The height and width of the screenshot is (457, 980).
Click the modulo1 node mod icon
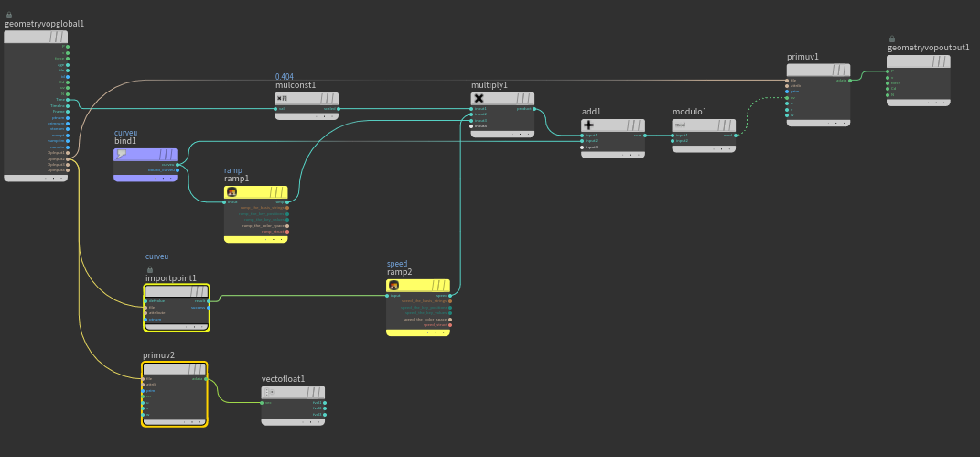(681, 125)
